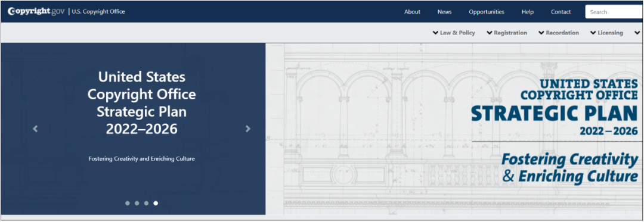Select the third carousel indicator dot
This screenshot has height=222, width=644.
click(x=146, y=203)
